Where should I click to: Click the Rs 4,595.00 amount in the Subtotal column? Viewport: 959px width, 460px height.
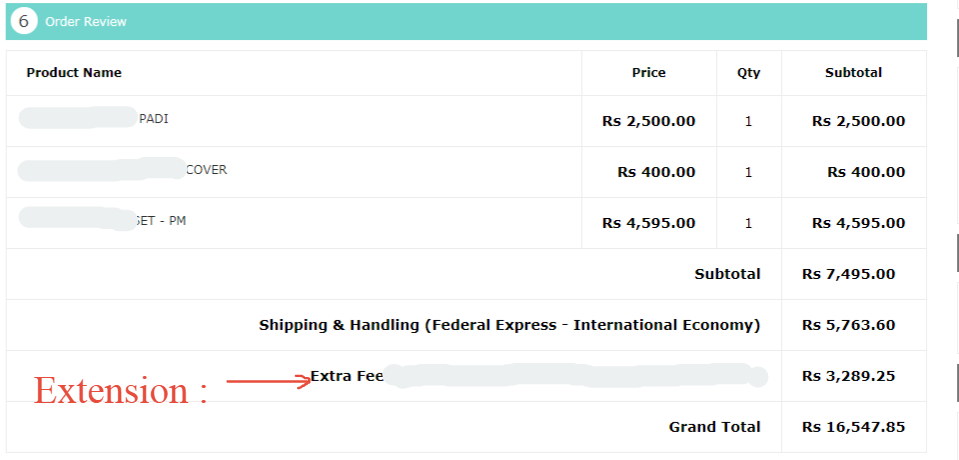[858, 223]
